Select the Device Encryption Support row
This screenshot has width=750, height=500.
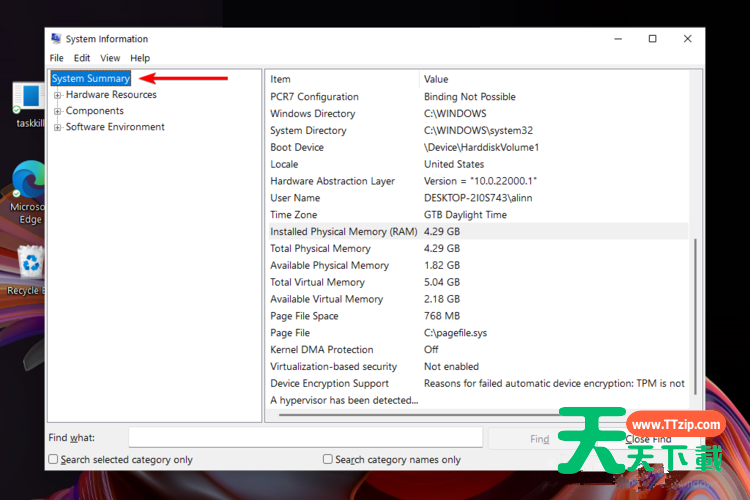pos(478,383)
